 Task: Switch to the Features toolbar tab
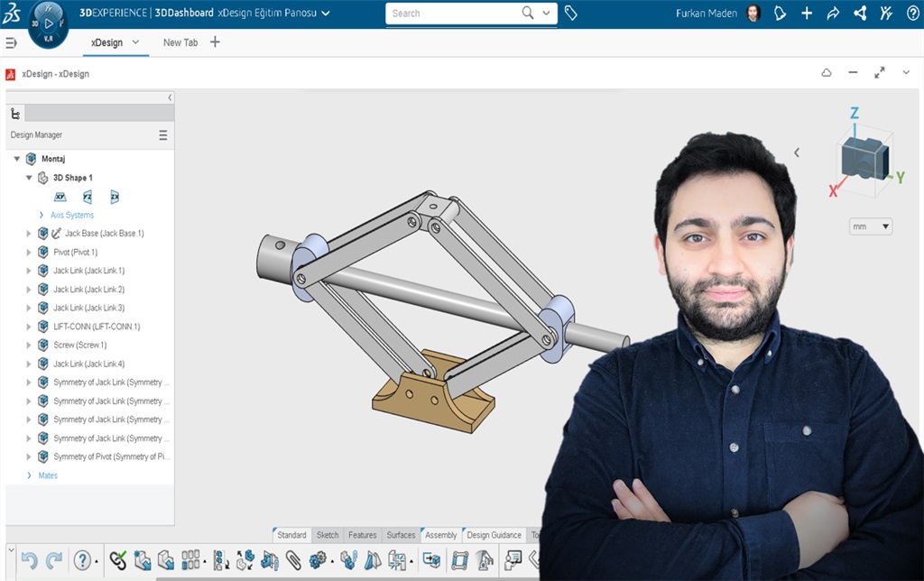click(363, 535)
